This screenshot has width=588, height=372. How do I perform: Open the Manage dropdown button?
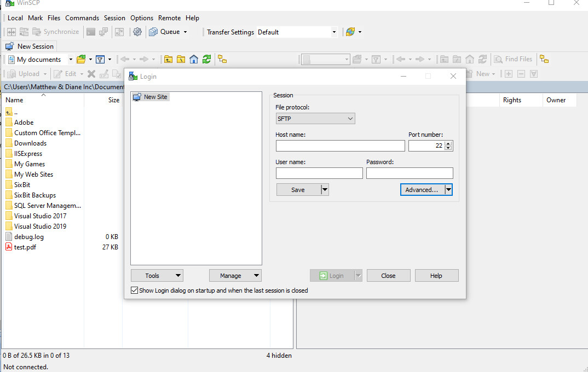[x=235, y=276]
